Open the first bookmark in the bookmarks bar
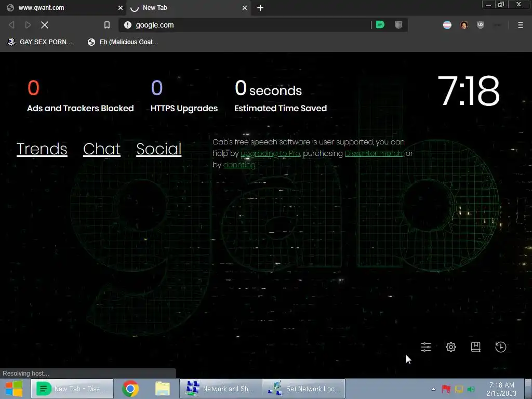The image size is (532, 399). tap(40, 42)
